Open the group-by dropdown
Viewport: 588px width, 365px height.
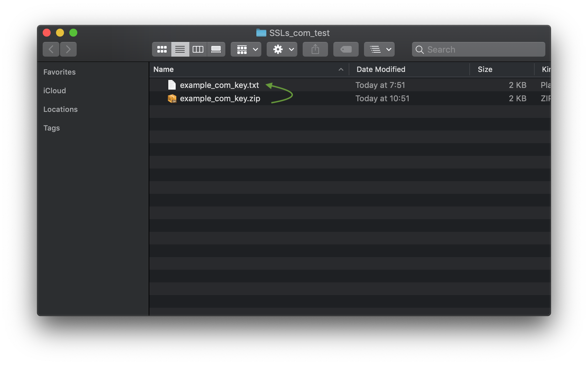(x=246, y=49)
